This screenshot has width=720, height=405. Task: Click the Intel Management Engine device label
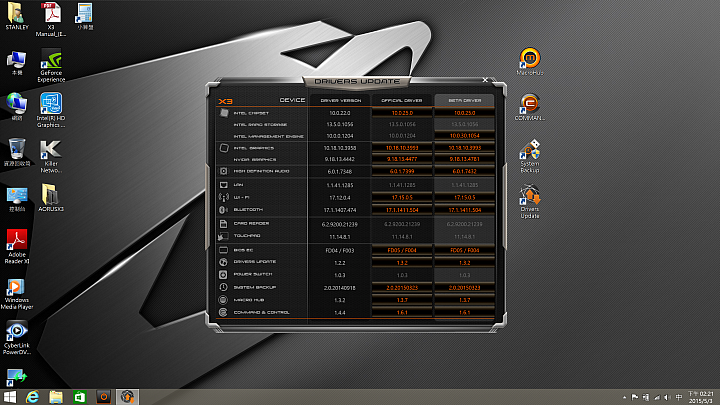coord(269,136)
